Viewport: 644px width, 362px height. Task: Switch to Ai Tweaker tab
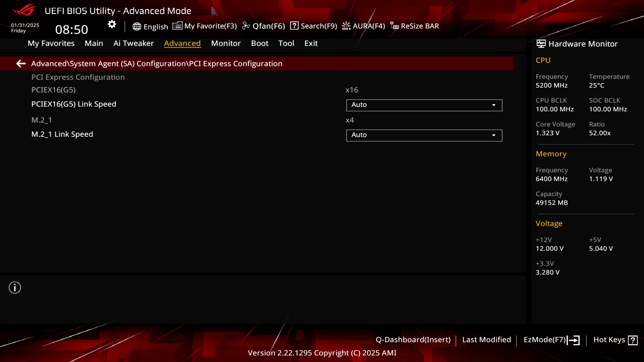[x=133, y=43]
